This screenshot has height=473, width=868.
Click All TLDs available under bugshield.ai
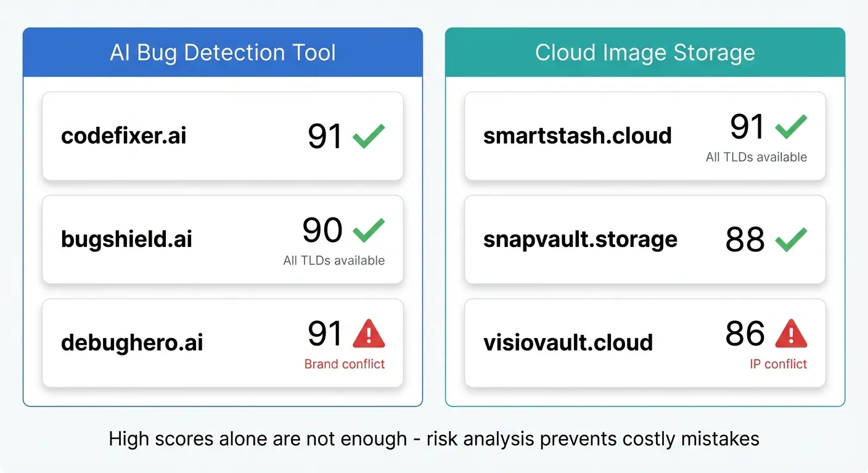coord(334,261)
